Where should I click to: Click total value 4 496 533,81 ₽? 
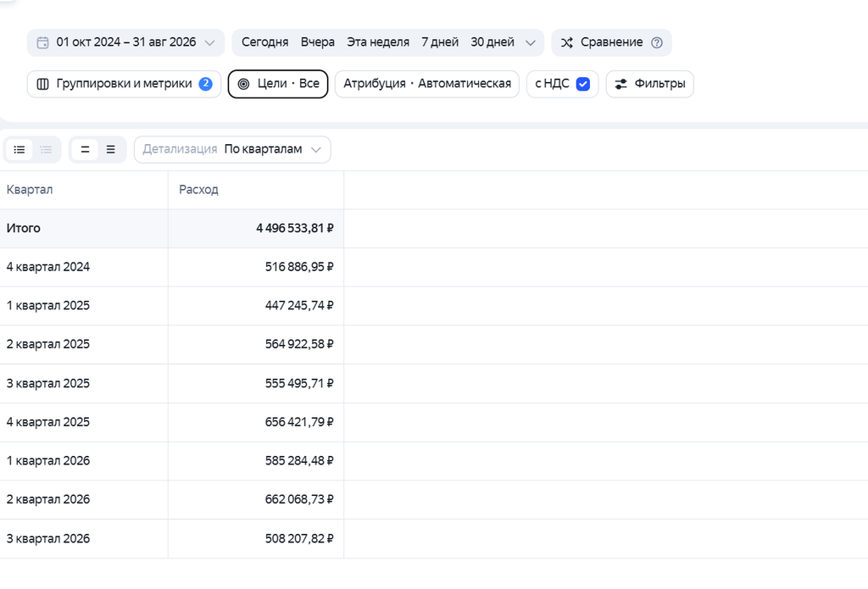pyautogui.click(x=294, y=228)
